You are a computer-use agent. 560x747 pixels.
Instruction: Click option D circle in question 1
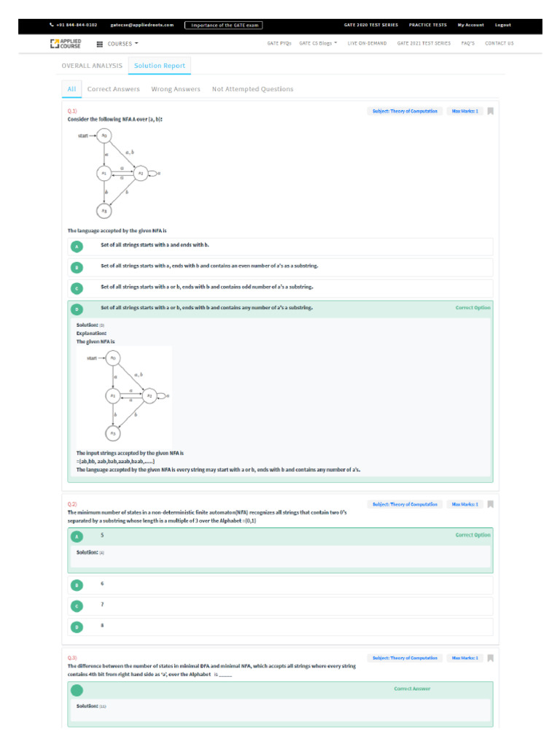(x=77, y=309)
